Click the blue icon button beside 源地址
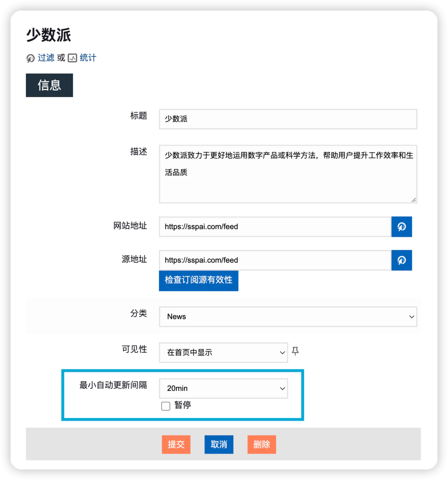Image resolution: width=448 pixels, height=480 pixels. [401, 260]
